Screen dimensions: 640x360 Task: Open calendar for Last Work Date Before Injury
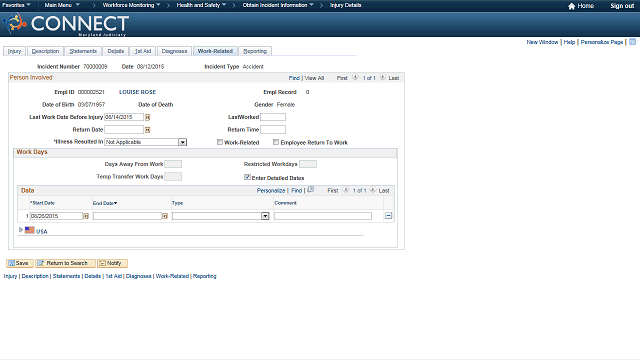[147, 118]
